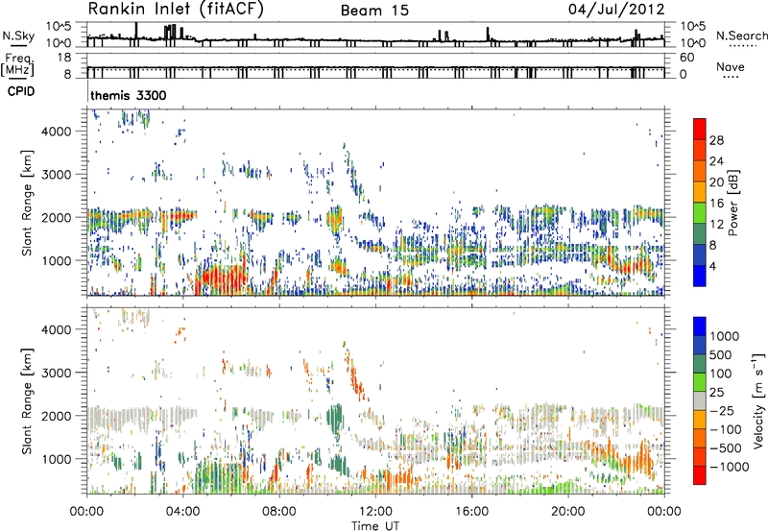Pick the red top segment of the power colorbar
Image resolution: width=768 pixels, height=532 pixels.
(x=700, y=129)
